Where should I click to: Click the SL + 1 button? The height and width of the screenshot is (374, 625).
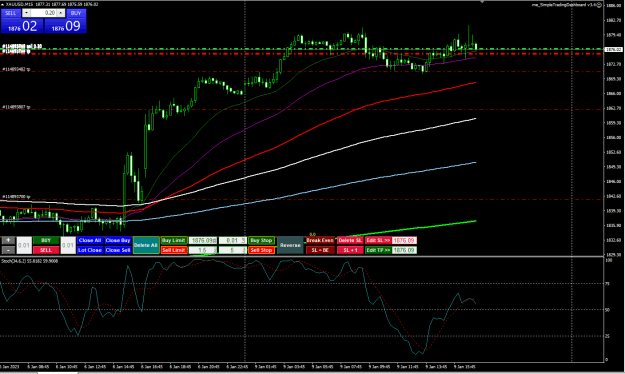tap(350, 250)
